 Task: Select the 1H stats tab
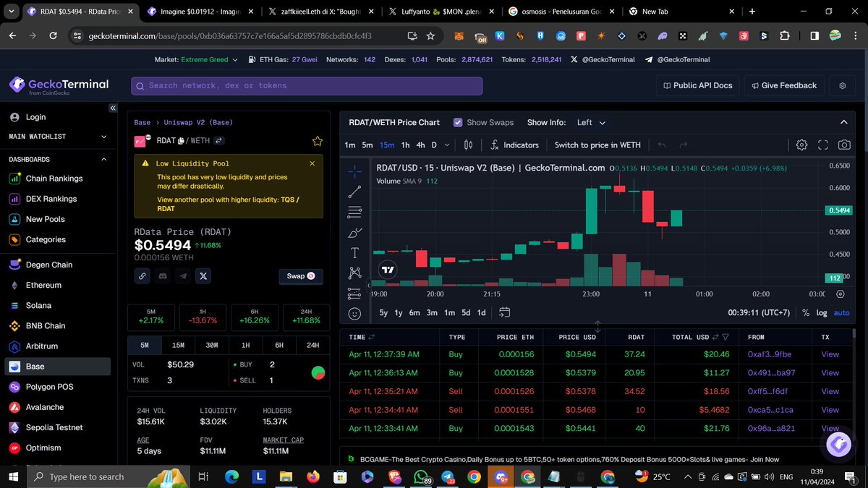(245, 345)
